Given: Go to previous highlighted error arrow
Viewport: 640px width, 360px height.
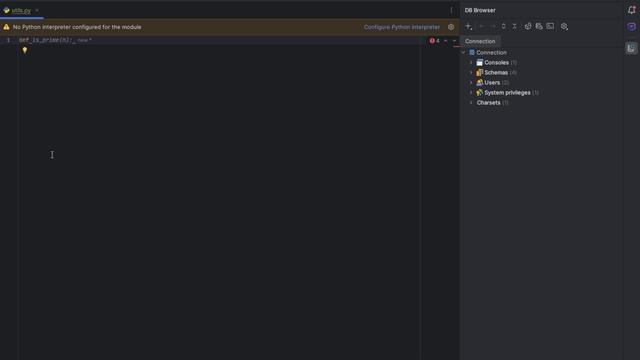Looking at the screenshot, I should click(446, 41).
